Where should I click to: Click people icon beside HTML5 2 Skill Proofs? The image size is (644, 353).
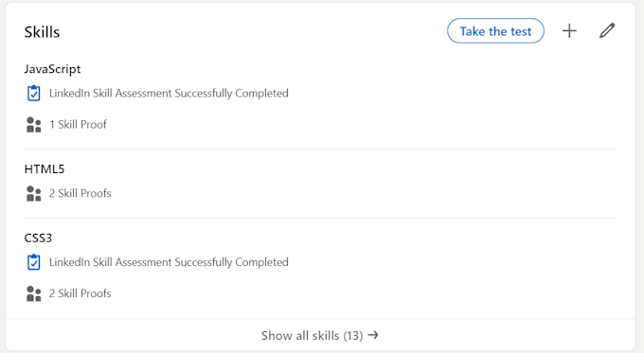pos(34,194)
